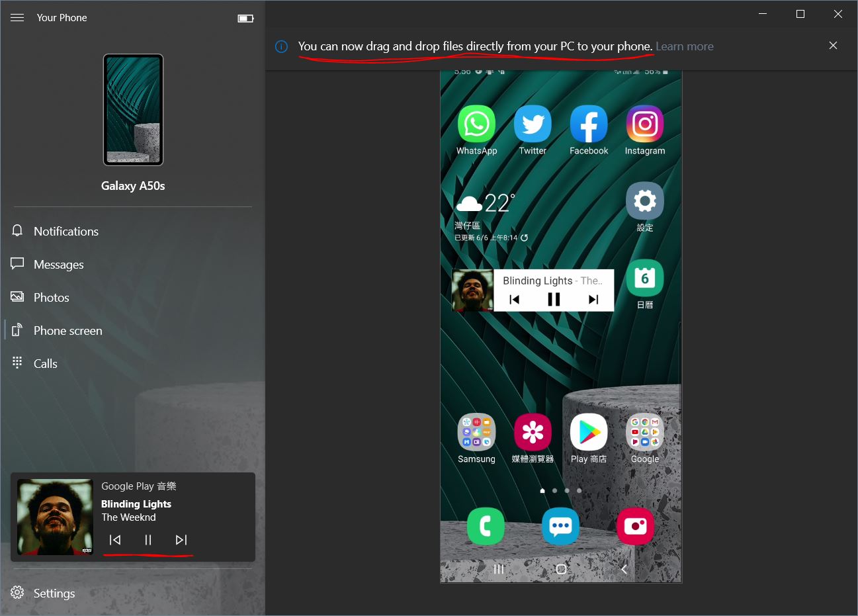
Task: Maximize the Your Phone window
Action: [x=800, y=14]
